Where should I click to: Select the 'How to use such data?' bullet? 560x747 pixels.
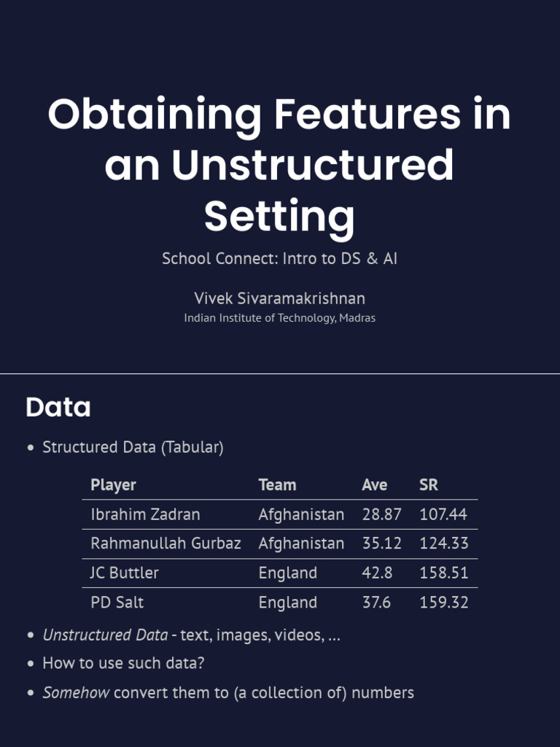[x=123, y=664]
